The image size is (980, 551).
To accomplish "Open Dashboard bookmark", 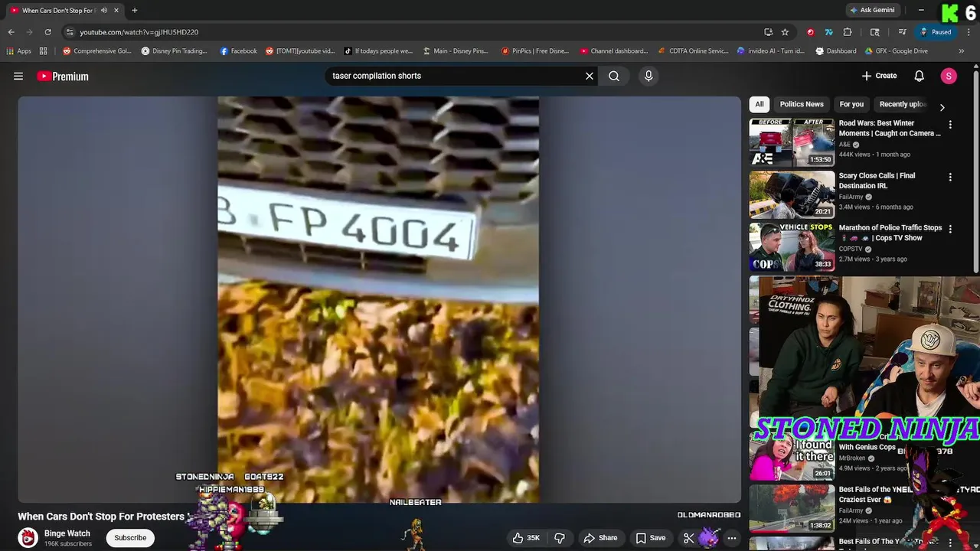I will point(836,51).
